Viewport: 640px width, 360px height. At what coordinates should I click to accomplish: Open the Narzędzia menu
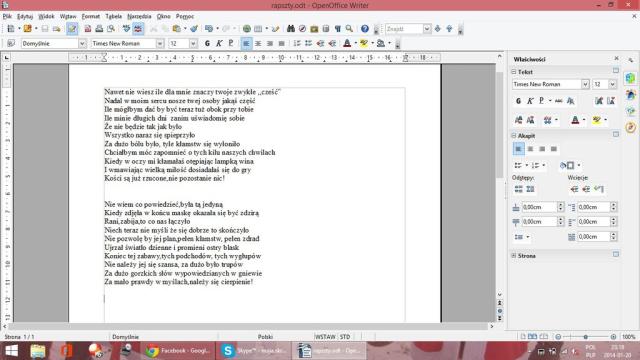[139, 16]
